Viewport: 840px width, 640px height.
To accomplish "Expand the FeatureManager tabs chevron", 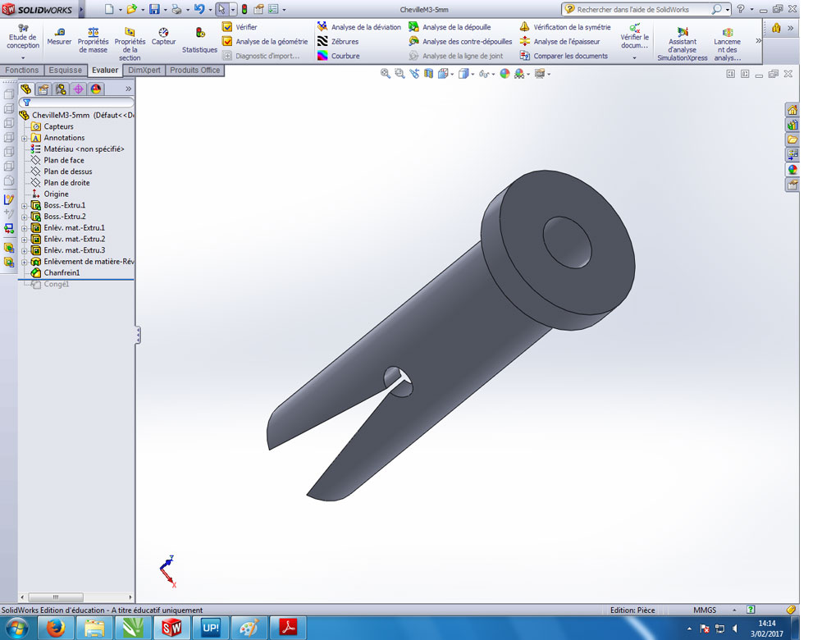I will (128, 89).
